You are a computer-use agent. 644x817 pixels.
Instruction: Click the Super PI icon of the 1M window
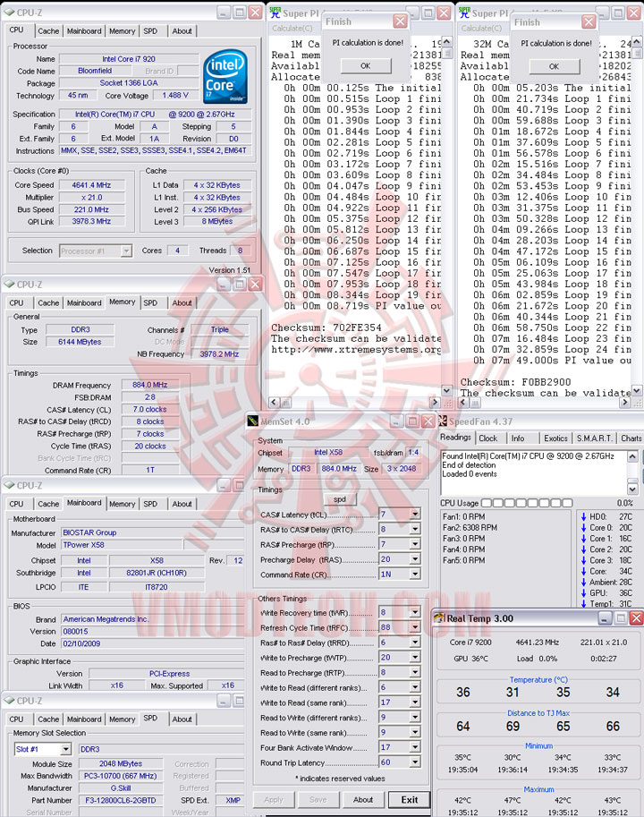tap(275, 13)
